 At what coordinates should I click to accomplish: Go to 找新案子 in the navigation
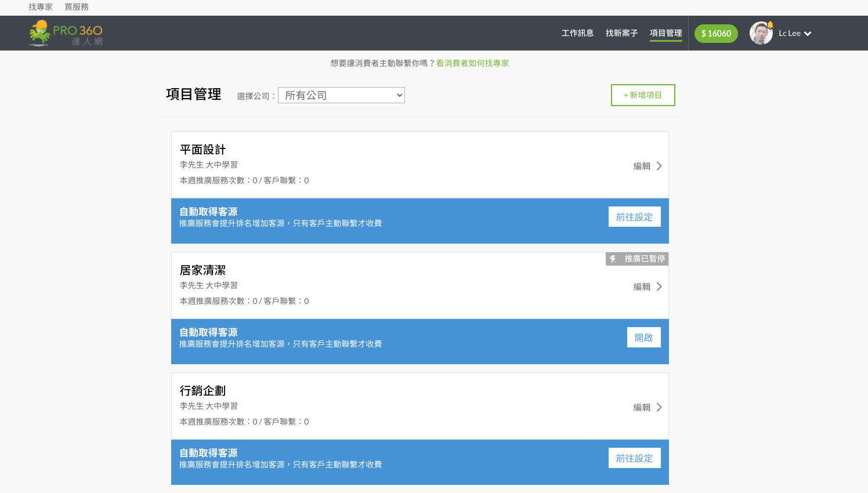click(x=621, y=33)
